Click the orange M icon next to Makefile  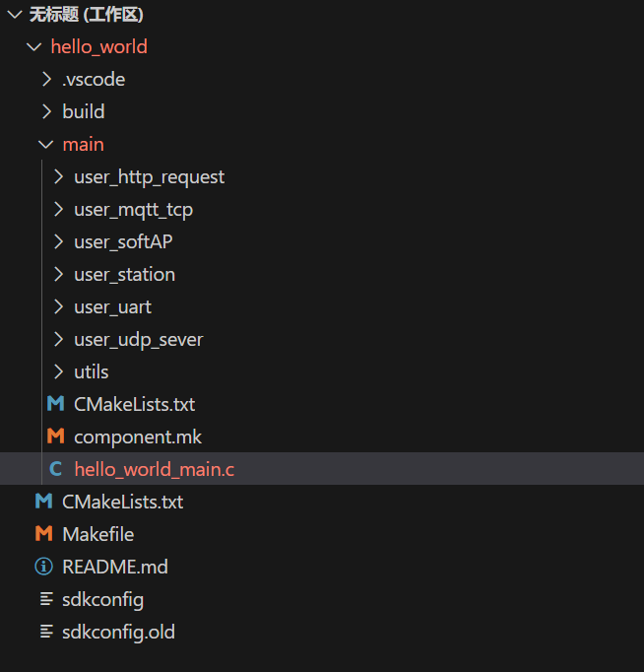[43, 534]
